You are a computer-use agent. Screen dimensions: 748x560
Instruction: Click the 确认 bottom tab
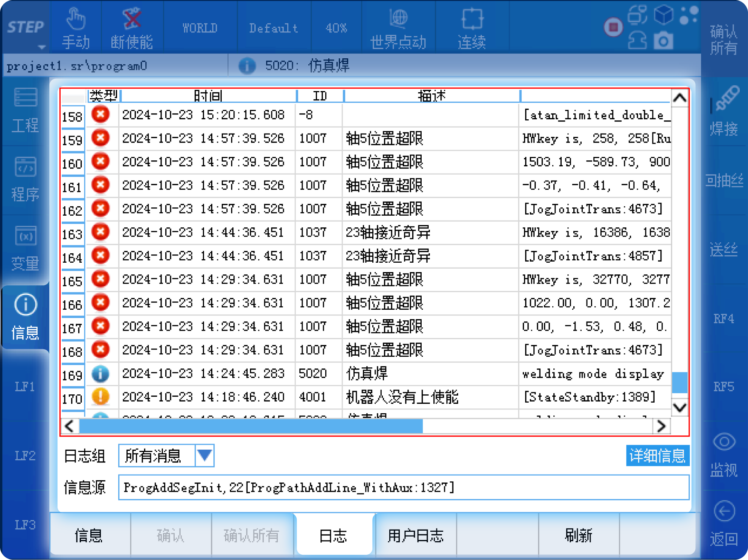click(x=171, y=535)
